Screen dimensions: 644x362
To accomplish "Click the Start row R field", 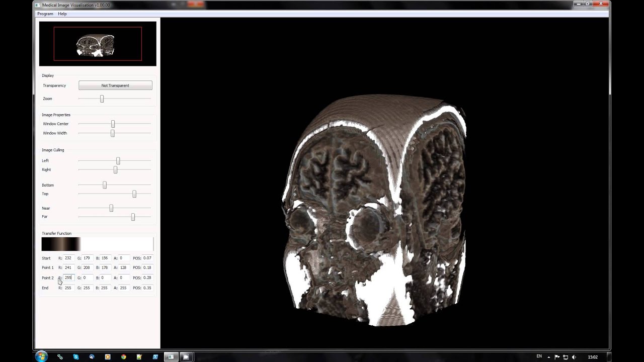I will (68, 258).
